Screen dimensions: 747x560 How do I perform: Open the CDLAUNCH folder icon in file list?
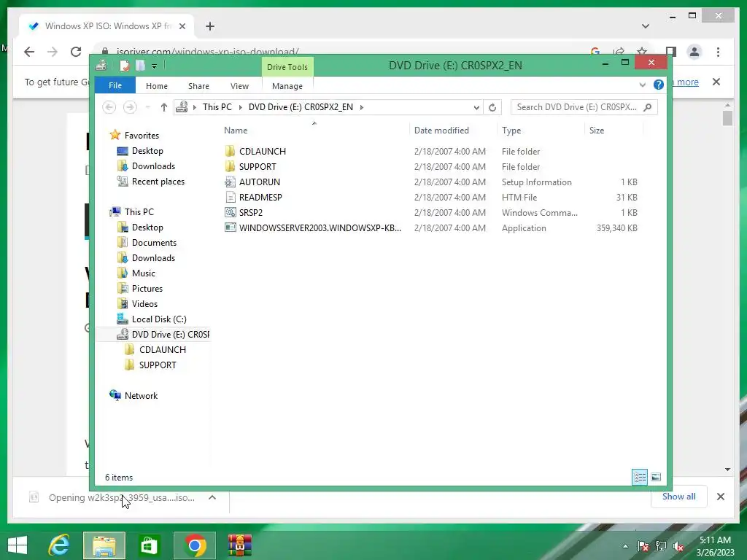[x=230, y=152]
